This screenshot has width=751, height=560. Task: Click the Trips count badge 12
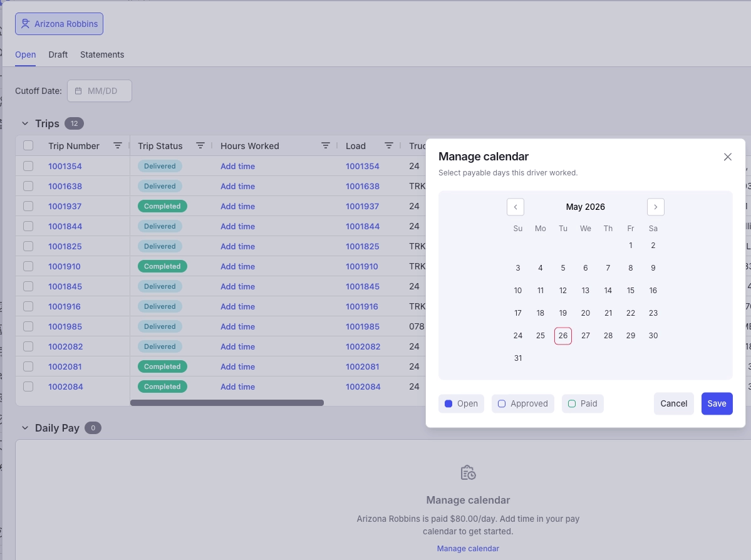click(75, 123)
